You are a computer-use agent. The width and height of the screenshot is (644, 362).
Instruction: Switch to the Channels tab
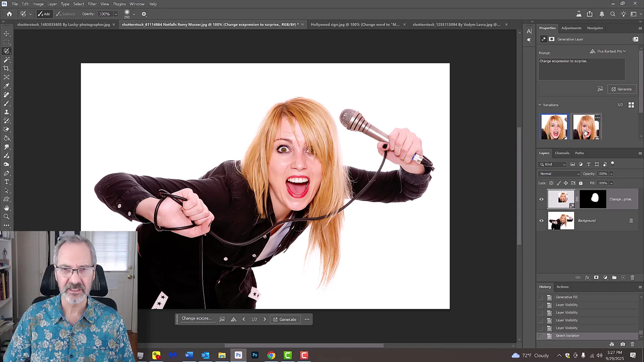[562, 153]
